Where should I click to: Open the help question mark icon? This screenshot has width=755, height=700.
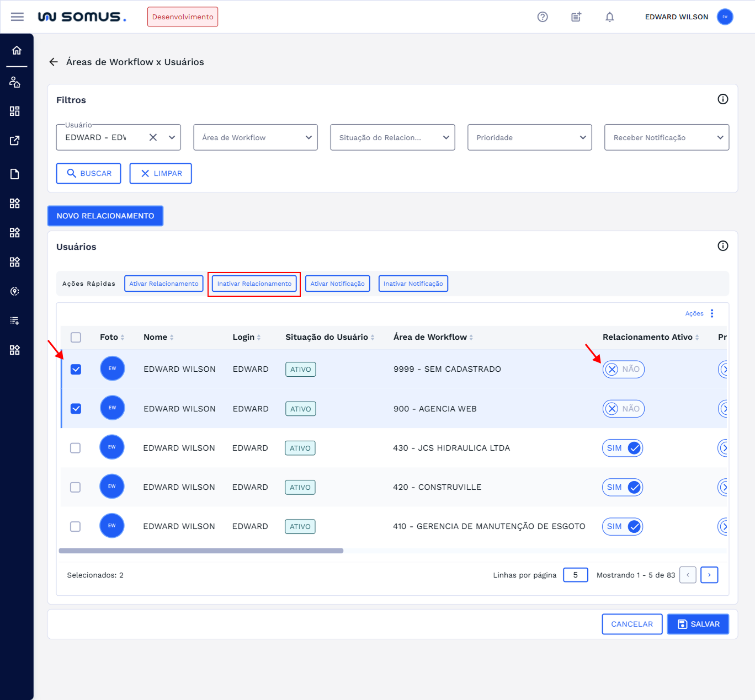pyautogui.click(x=543, y=17)
